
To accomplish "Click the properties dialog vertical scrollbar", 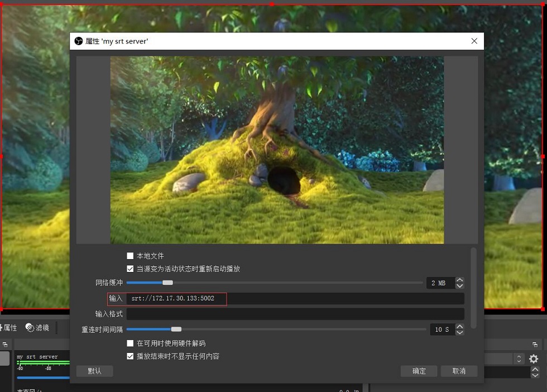I will pos(473,288).
